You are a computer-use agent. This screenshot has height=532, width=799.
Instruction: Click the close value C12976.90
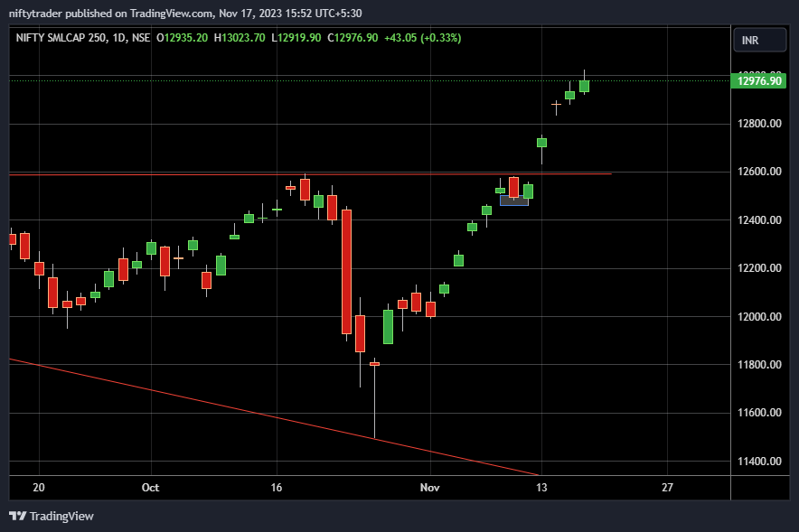click(x=352, y=38)
